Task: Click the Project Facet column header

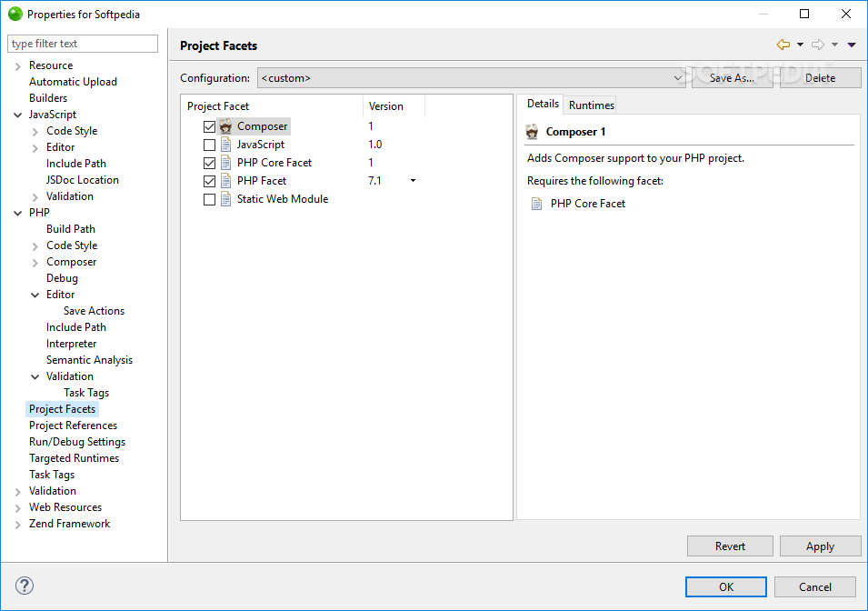Action: pos(272,106)
